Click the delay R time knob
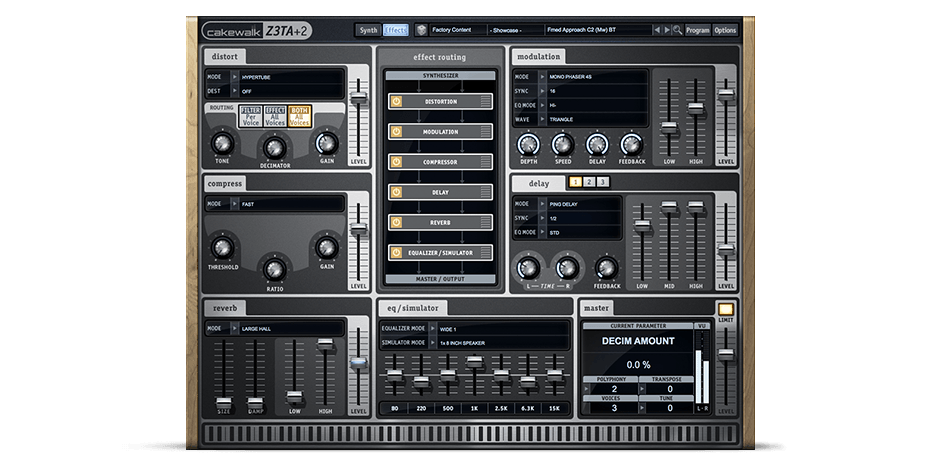This screenshot has width=940, height=470. click(x=567, y=268)
